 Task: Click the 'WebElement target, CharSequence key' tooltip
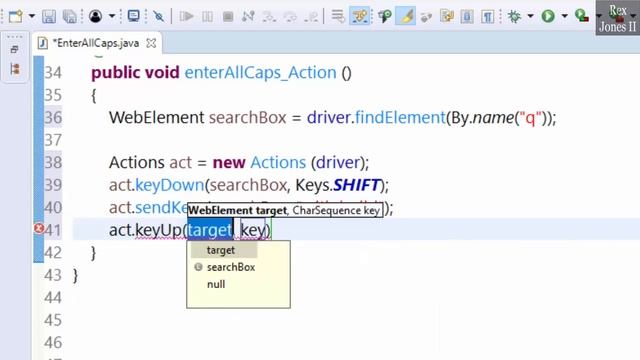coord(284,210)
